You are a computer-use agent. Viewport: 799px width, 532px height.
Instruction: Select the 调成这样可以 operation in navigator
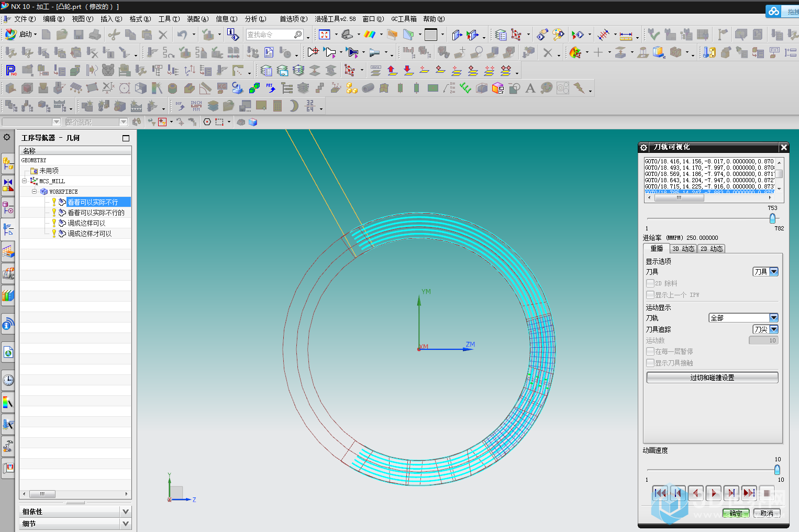86,223
